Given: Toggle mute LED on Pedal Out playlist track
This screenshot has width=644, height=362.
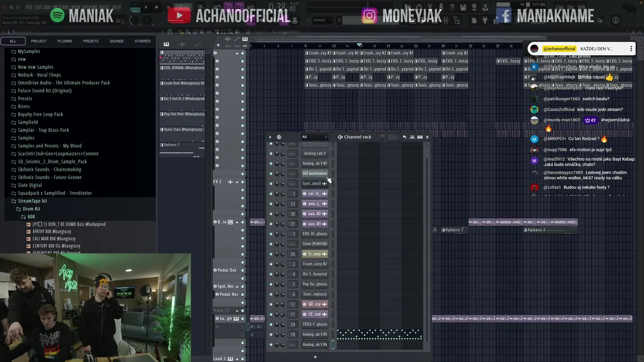Looking at the screenshot, I should pos(243,270).
